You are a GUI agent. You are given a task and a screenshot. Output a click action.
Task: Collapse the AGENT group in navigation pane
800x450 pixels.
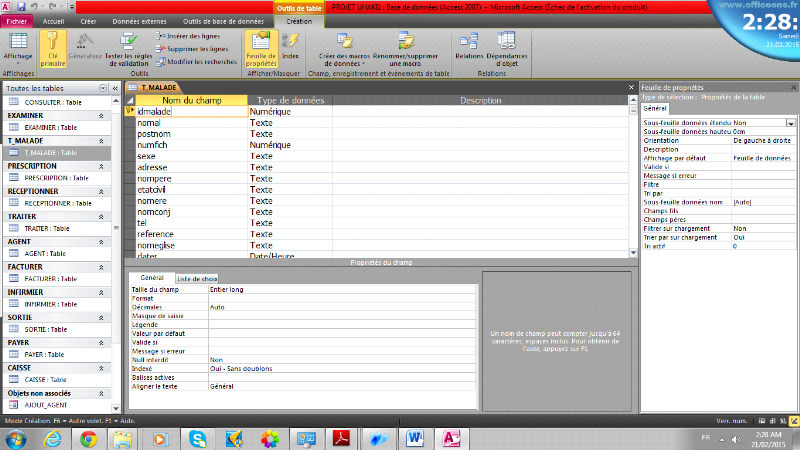point(101,241)
